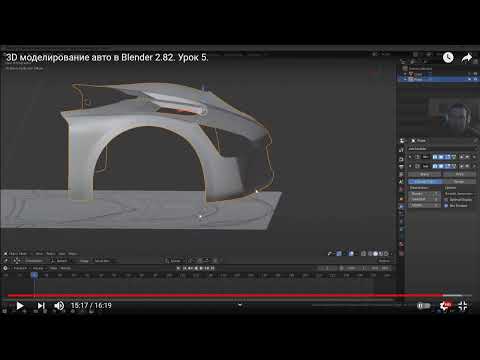Viewport: 480px width, 360px height.
Task: Add the video to Watch Later with the clock icon
Action: pyautogui.click(x=448, y=57)
